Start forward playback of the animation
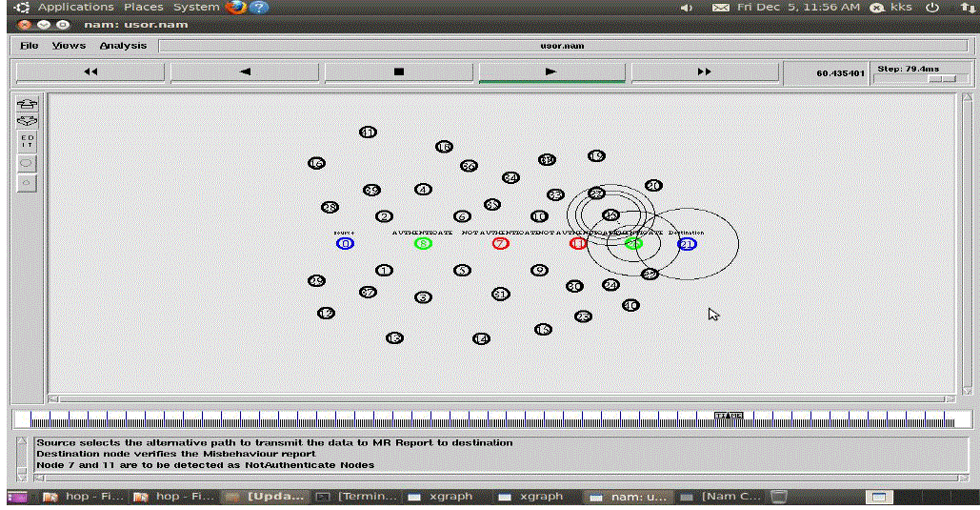Screen dimensions: 980x510 [x=550, y=71]
